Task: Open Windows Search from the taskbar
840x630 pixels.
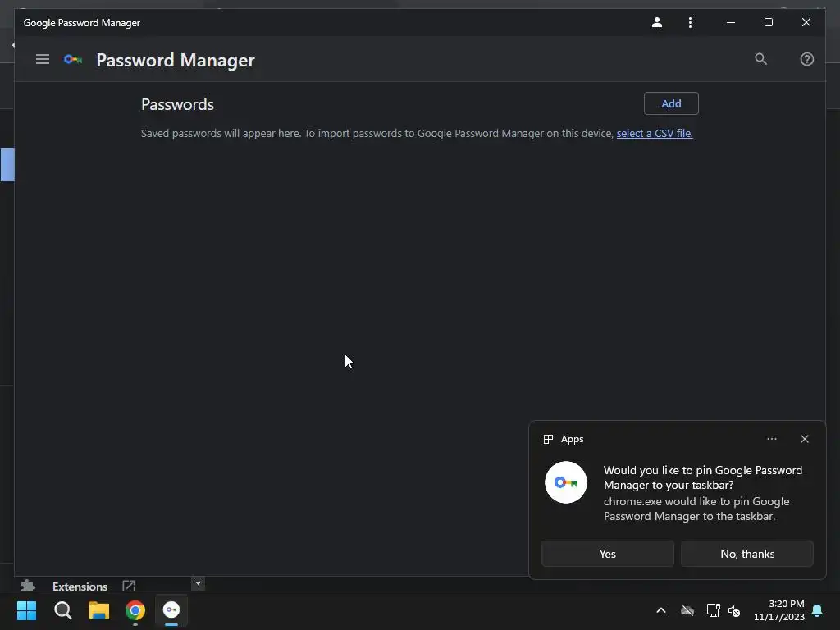Action: pos(62,610)
